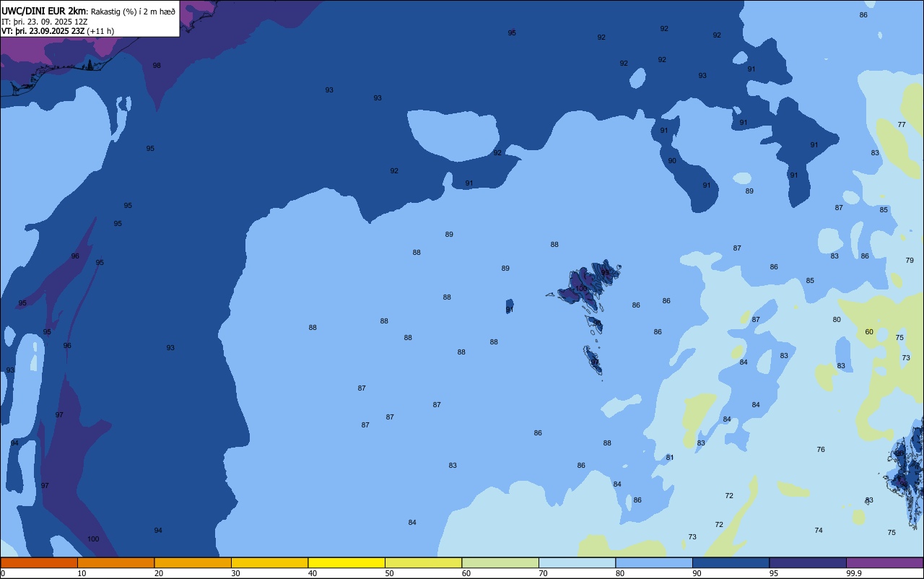Select the '76' humidity value on the map
The image size is (924, 579).
pyautogui.click(x=821, y=450)
